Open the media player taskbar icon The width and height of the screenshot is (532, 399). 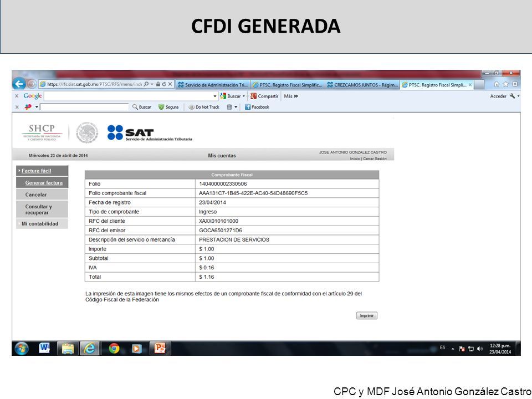[136, 349]
